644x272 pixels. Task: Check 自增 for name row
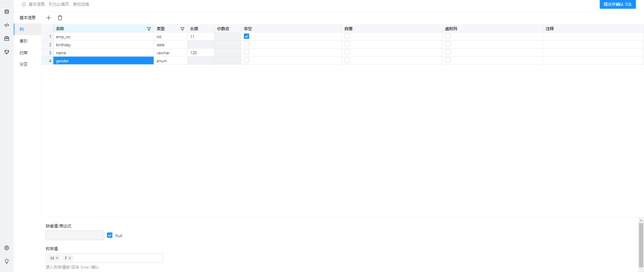[x=347, y=52]
